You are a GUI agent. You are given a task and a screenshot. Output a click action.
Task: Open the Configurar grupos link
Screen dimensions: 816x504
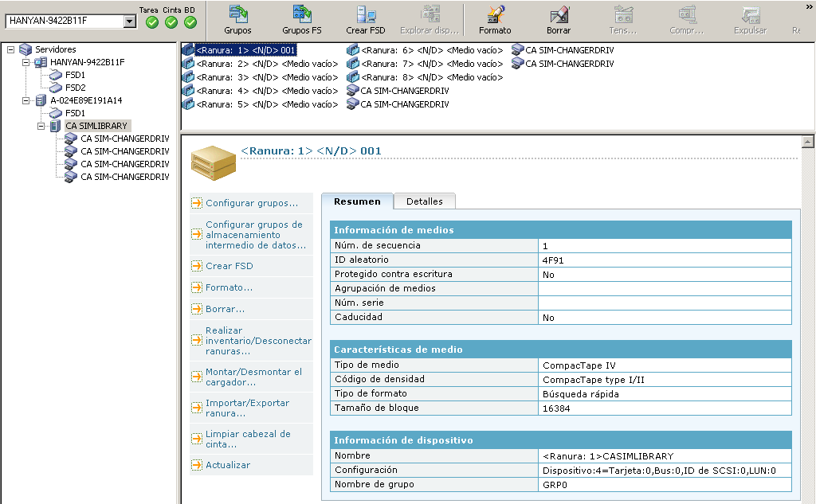[251, 203]
